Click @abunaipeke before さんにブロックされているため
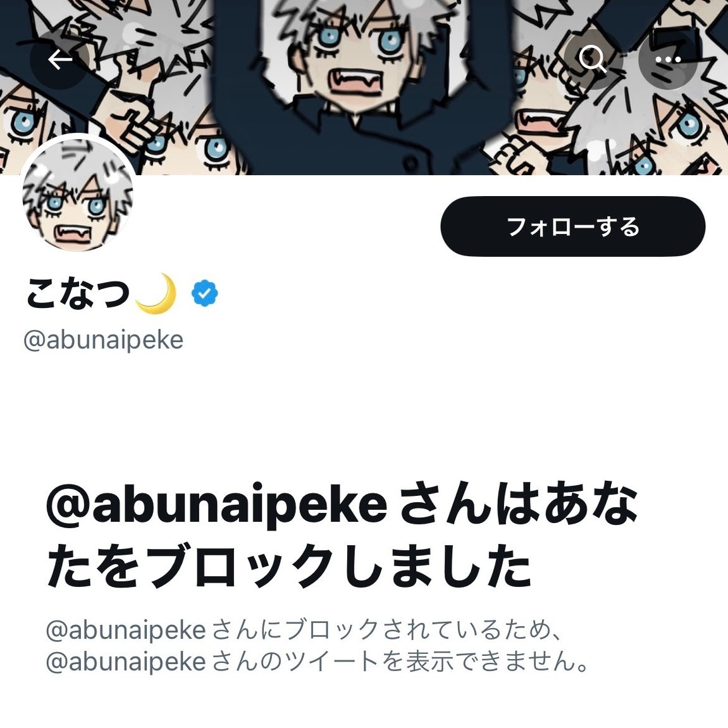 pos(126,630)
